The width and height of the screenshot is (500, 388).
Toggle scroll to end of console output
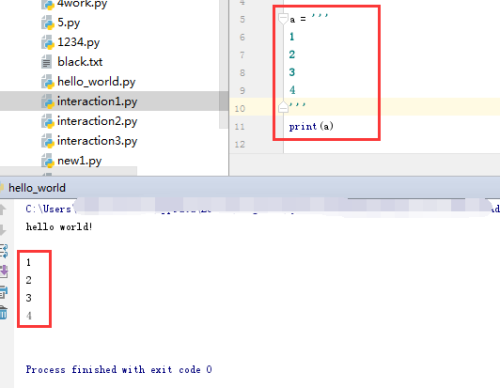pos(4,271)
